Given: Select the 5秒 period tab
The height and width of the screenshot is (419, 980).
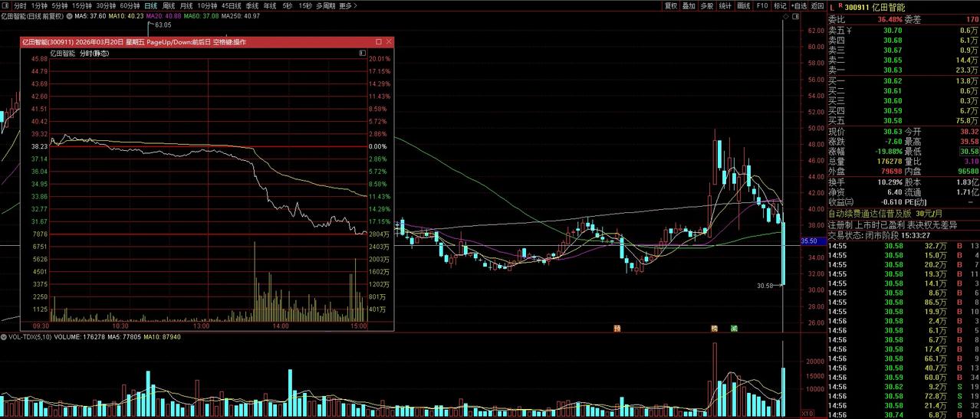Looking at the screenshot, I should coord(288,5).
